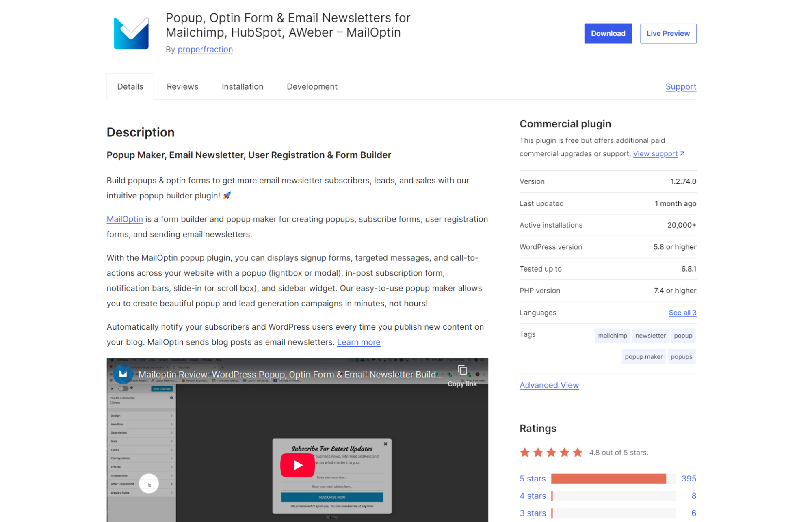Play the YouTube video
This screenshot has height=522, width=812.
pos(297,465)
